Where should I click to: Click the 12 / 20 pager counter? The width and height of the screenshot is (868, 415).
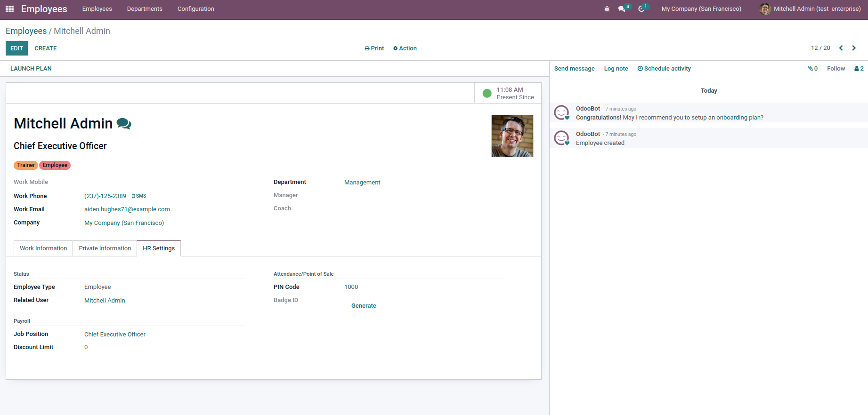coord(820,48)
